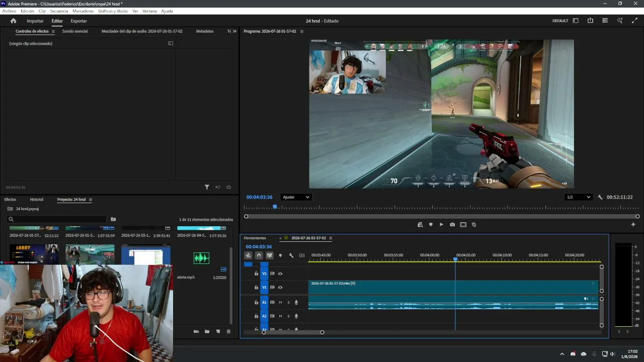The height and width of the screenshot is (362, 644).
Task: Open the Importar tab
Action: point(35,21)
